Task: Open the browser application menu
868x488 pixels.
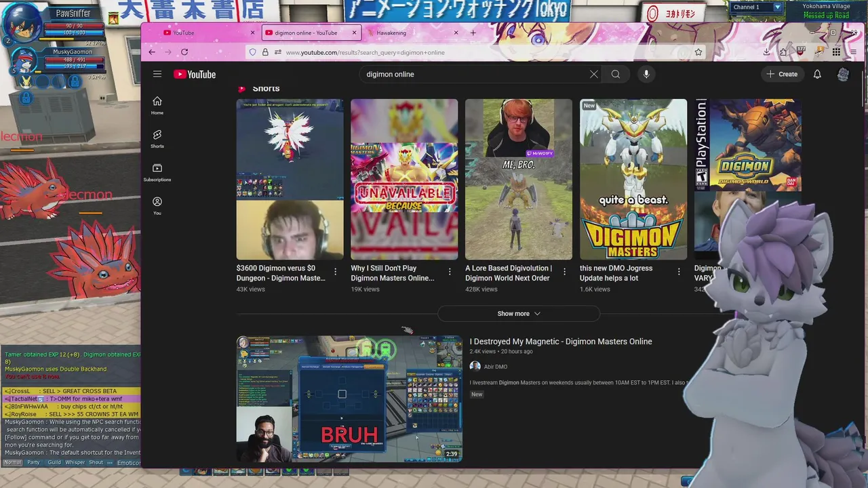Action: pyautogui.click(x=853, y=52)
